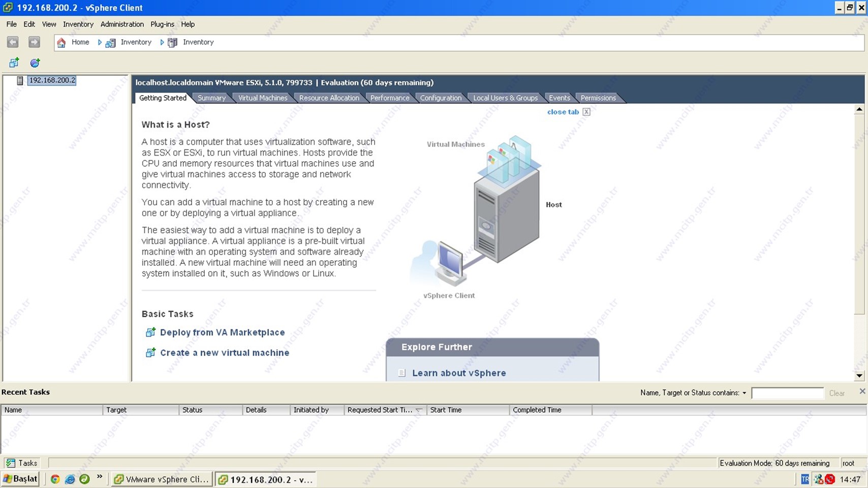The height and width of the screenshot is (488, 868).
Task: Click the content pane scroll up arrow
Action: click(x=859, y=109)
